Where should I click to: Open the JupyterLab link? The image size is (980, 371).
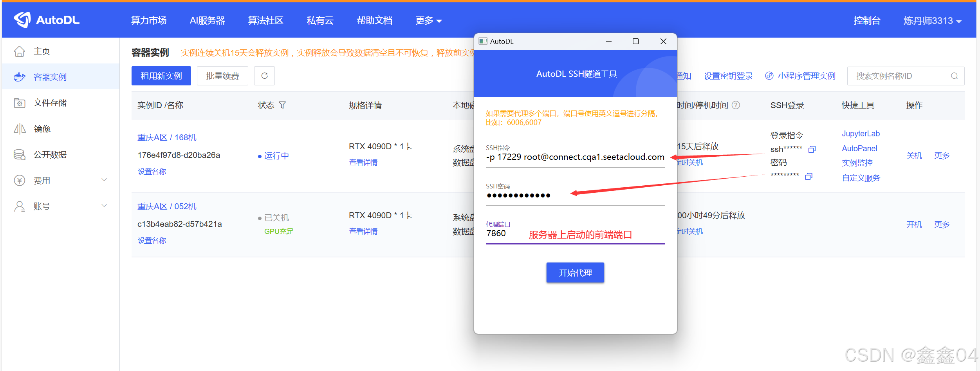[x=861, y=134]
